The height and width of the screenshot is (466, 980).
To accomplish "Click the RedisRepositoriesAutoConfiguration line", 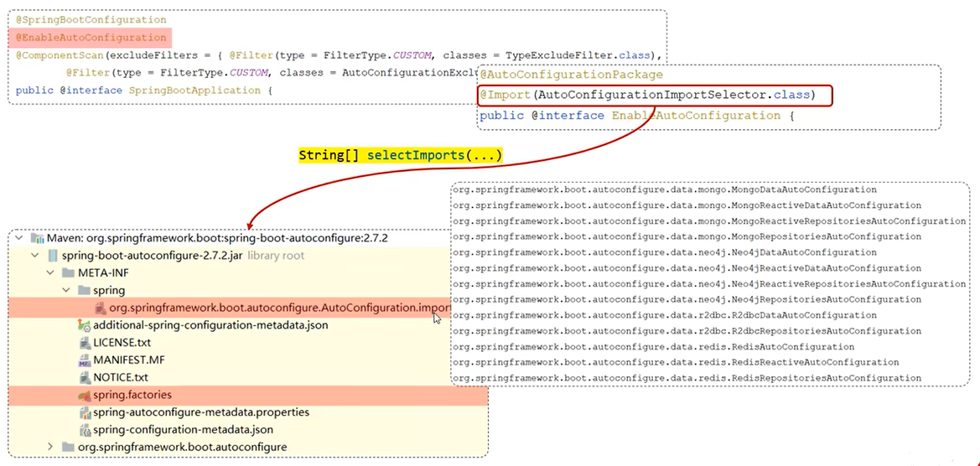I will tap(687, 378).
